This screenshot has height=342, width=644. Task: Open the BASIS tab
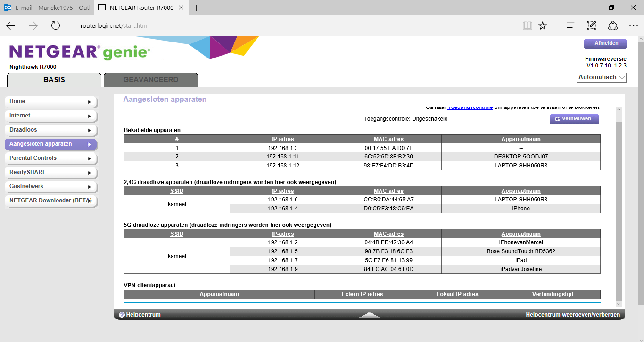(x=54, y=80)
